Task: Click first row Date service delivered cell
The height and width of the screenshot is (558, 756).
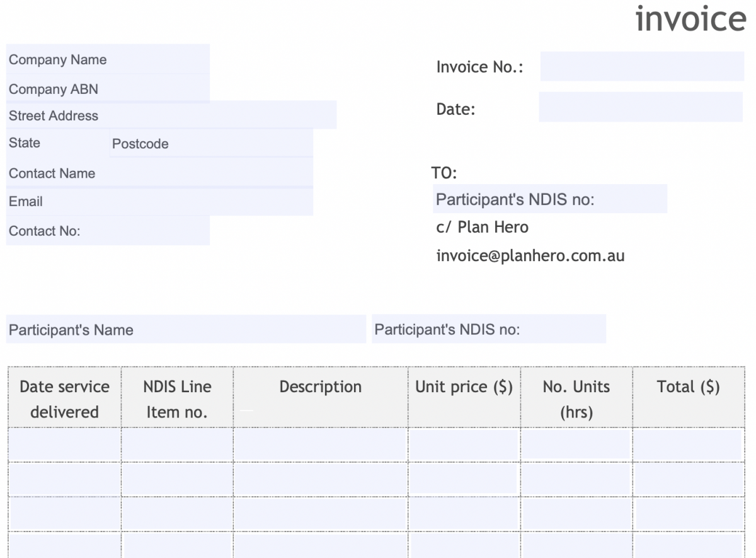Action: click(64, 445)
